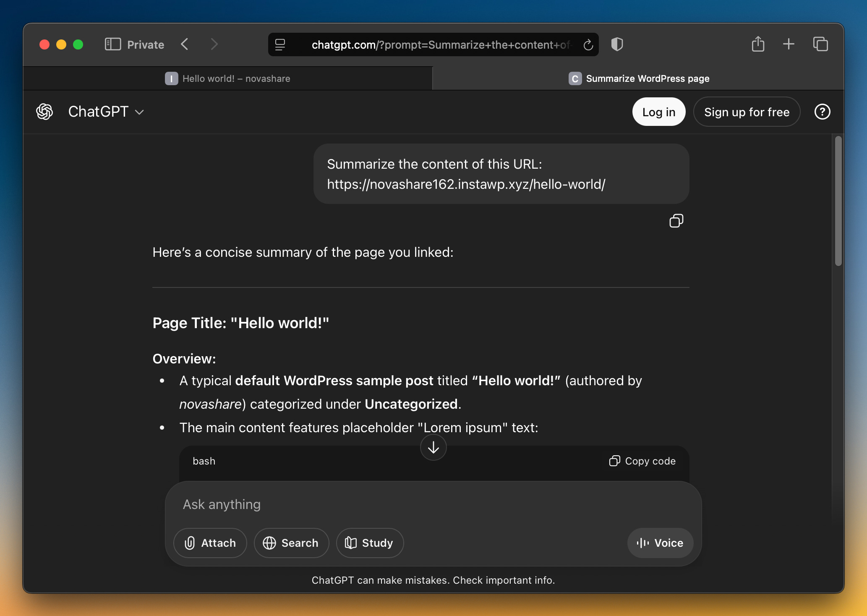Open the help question mark icon
This screenshot has height=616, width=867.
tap(822, 112)
